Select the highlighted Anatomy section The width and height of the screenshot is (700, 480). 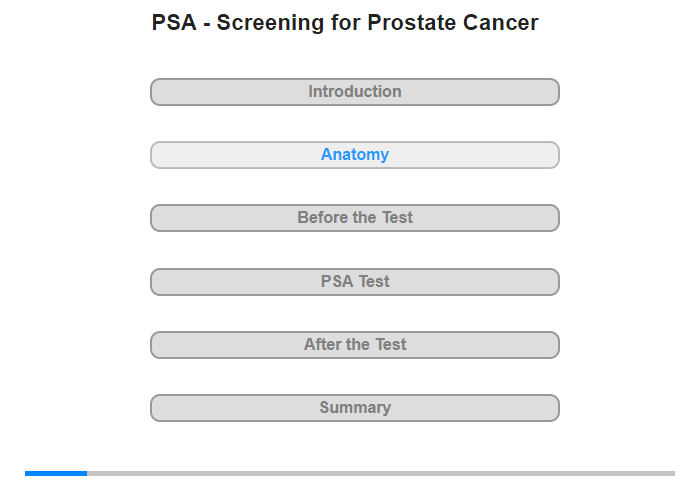[x=354, y=155]
